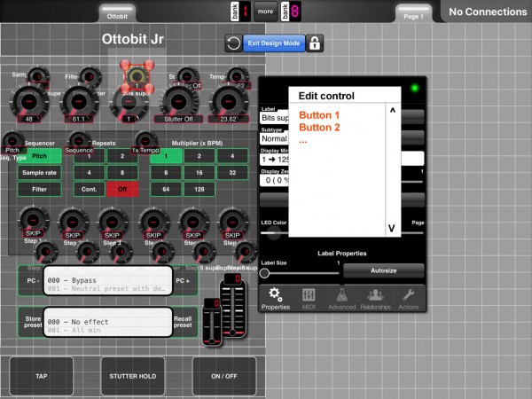This screenshot has width=532, height=399.
Task: Click Exit Design Mode button
Action: 274,43
